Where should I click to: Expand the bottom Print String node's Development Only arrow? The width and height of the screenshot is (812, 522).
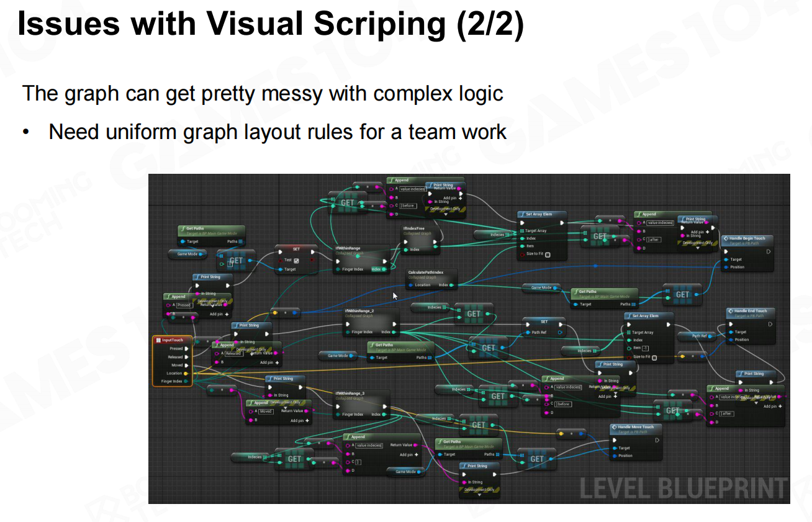pos(480,495)
